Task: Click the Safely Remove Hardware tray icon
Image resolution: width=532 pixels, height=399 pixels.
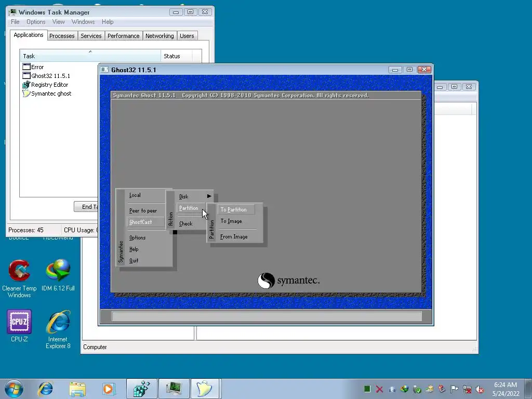Action: click(417, 390)
